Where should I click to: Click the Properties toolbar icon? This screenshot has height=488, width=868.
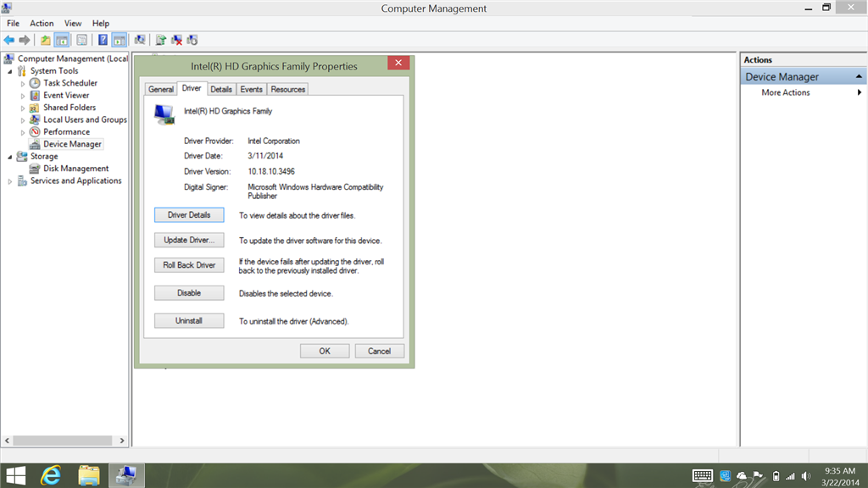[x=82, y=40]
